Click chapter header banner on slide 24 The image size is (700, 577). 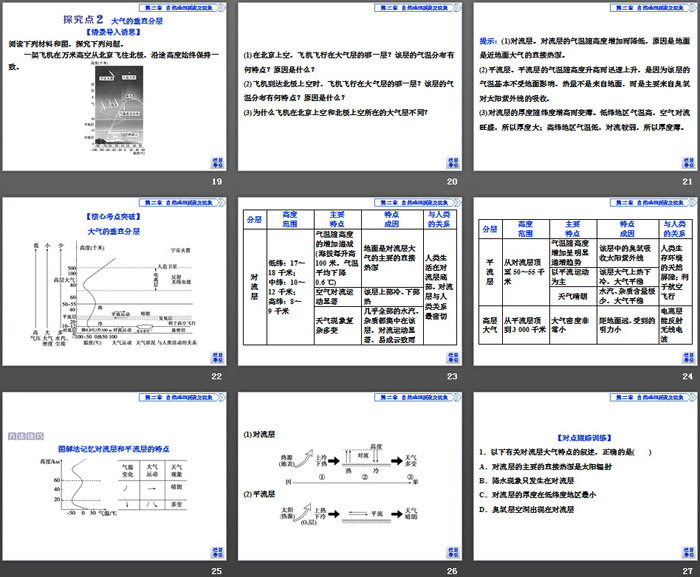[x=654, y=202]
